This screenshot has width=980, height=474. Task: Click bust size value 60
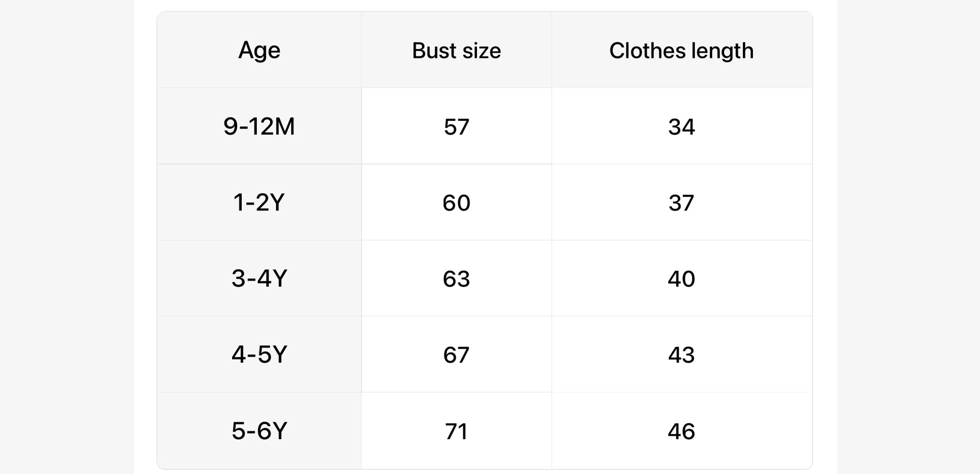click(456, 203)
